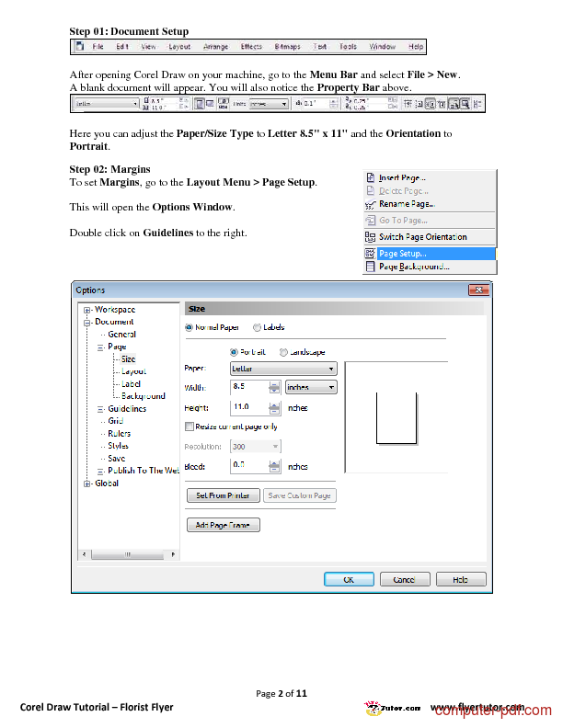Image resolution: width=563 pixels, height=728 pixels.
Task: Click the Width field showing 8.5
Action: coord(249,387)
